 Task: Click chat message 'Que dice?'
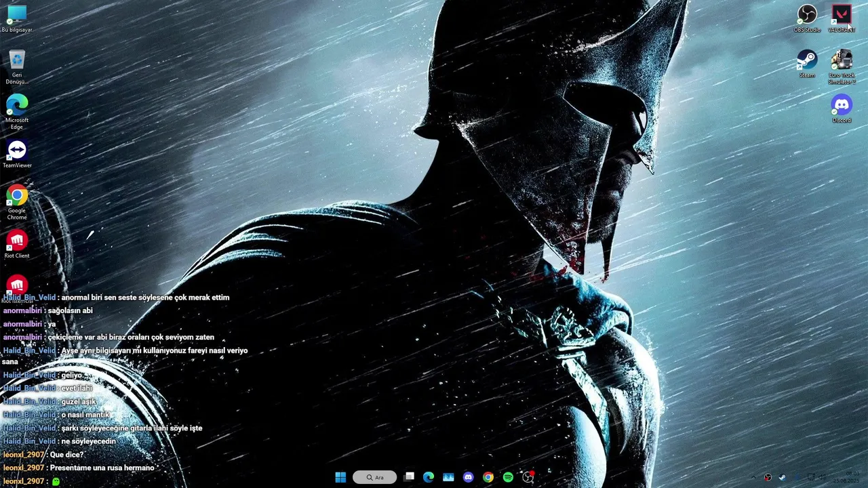[x=66, y=455]
